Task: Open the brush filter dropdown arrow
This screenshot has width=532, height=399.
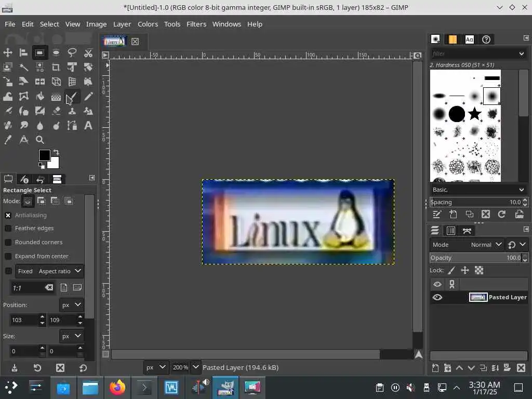Action: (x=522, y=54)
